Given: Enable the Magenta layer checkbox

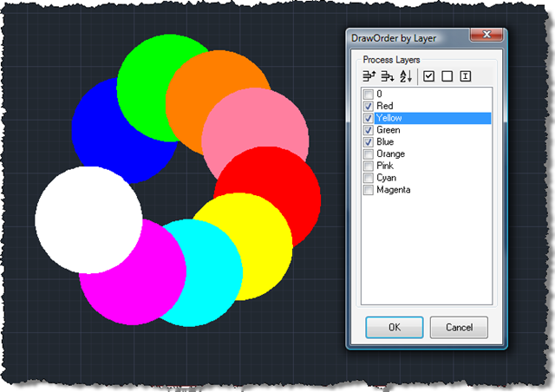Looking at the screenshot, I should (x=369, y=189).
